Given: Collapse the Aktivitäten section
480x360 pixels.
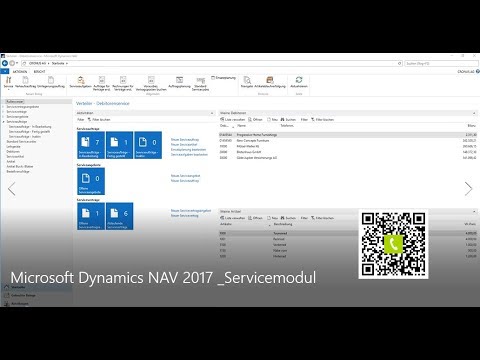Looking at the screenshot, I should tap(212, 113).
